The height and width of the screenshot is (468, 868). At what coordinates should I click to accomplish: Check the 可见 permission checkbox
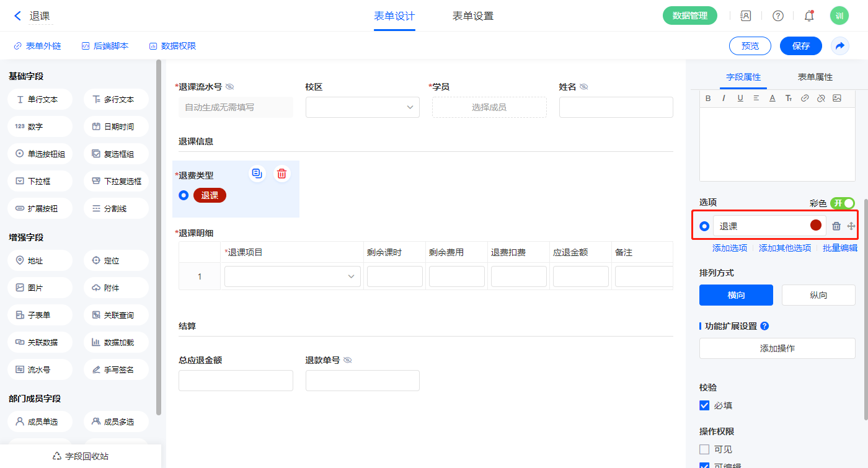(x=704, y=449)
